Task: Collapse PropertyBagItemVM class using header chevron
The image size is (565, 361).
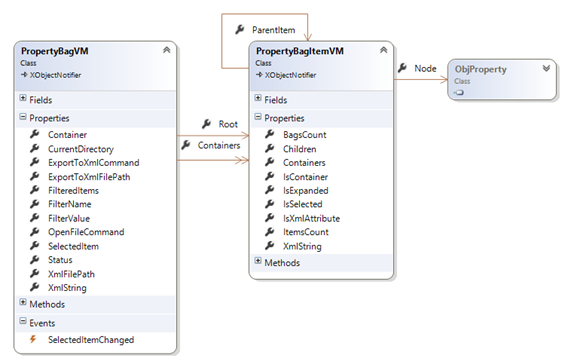Action: coord(383,50)
